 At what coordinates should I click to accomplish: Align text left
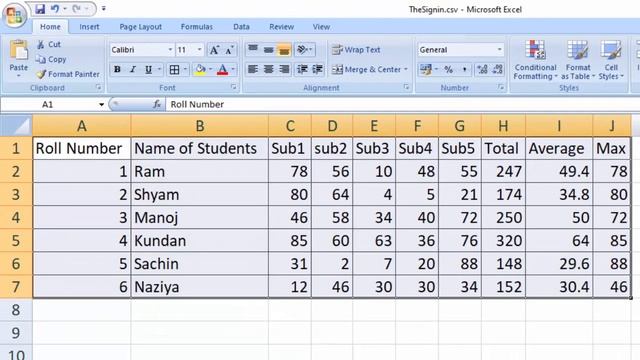click(253, 69)
